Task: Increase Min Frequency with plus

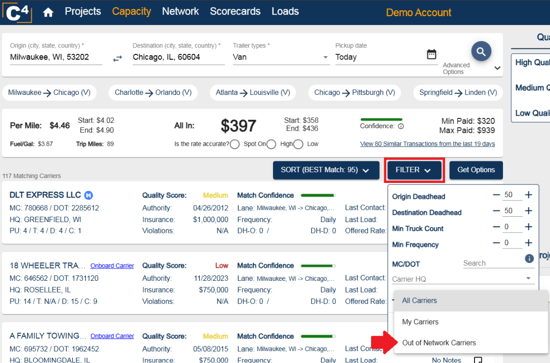Action: (x=529, y=243)
